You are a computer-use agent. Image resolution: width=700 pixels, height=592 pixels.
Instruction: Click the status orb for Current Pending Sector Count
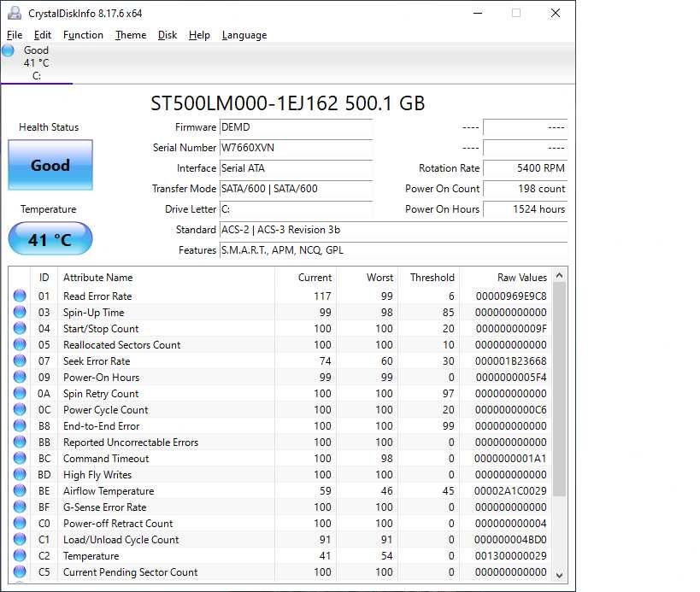20,572
